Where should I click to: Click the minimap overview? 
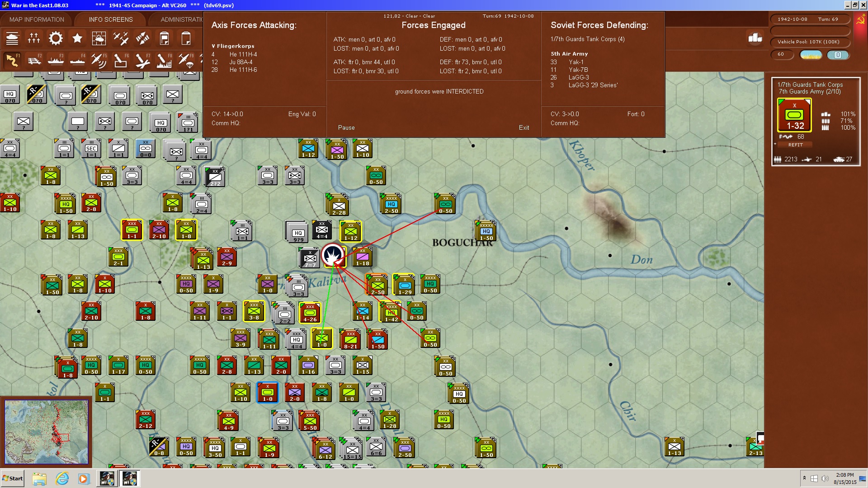click(x=46, y=432)
